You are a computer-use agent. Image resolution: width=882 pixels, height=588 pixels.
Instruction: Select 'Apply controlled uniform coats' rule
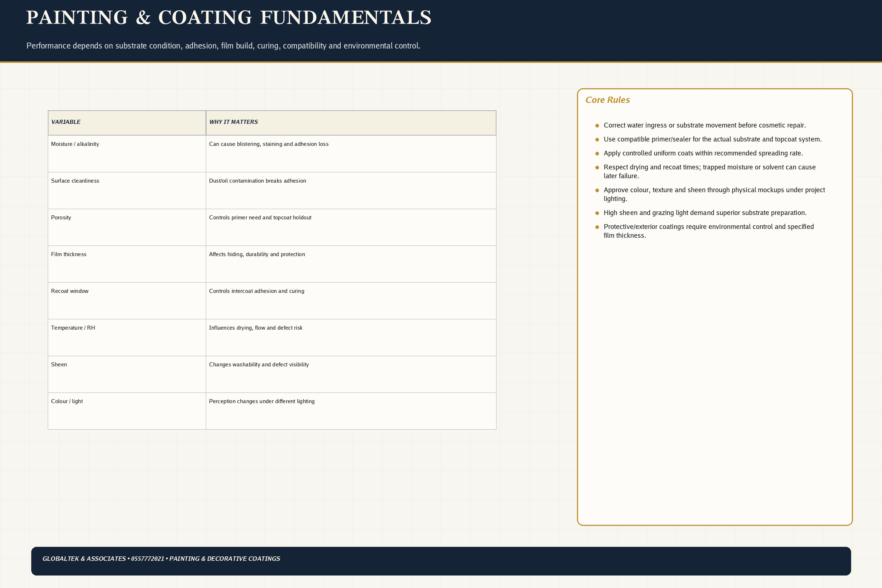(703, 153)
